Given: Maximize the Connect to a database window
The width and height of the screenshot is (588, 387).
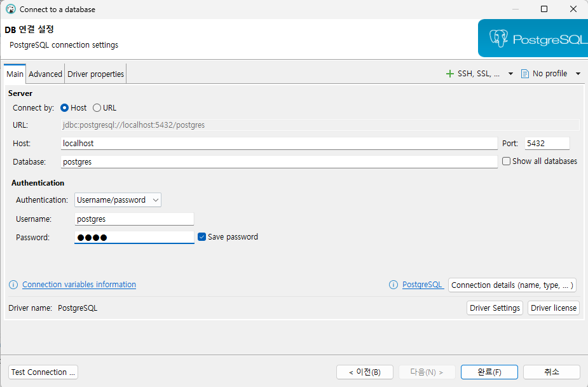Looking at the screenshot, I should click(x=544, y=9).
